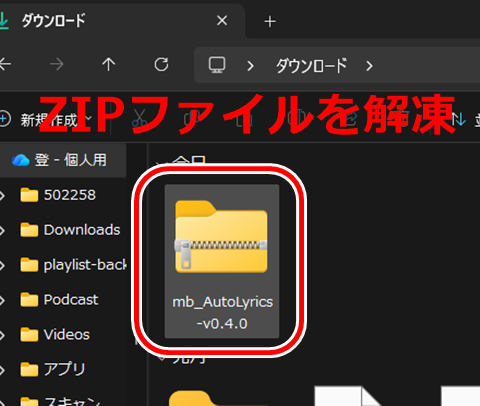
Task: Refresh the Downloads folder view
Action: point(161,65)
